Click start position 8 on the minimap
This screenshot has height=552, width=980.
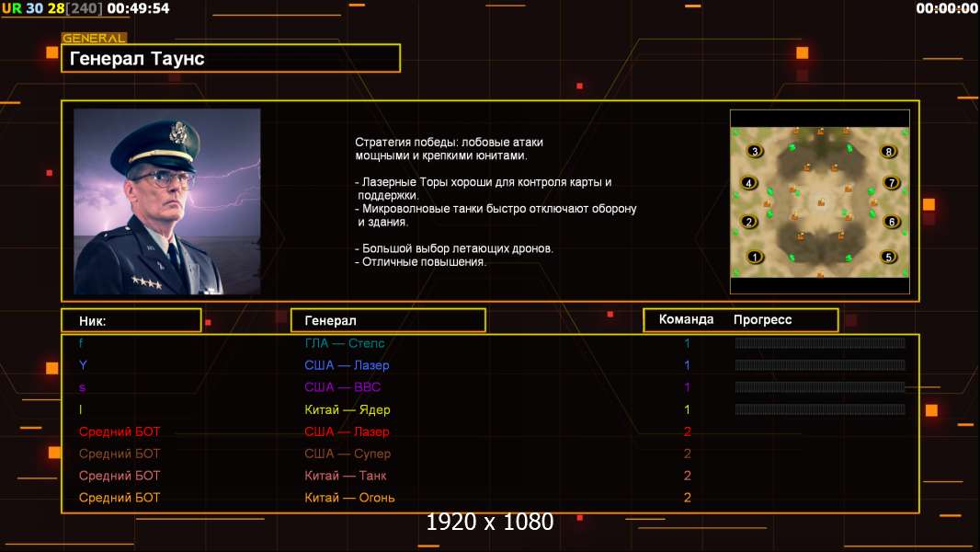(x=888, y=151)
